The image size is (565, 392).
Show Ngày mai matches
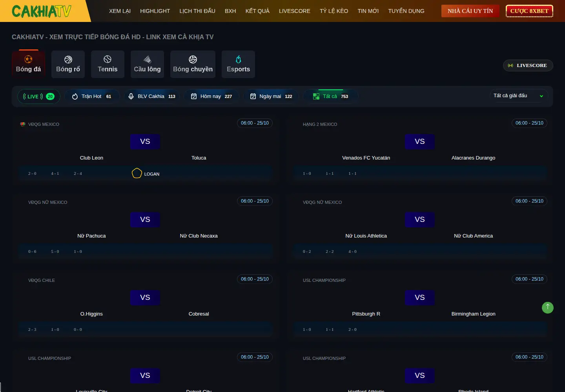coord(271,96)
